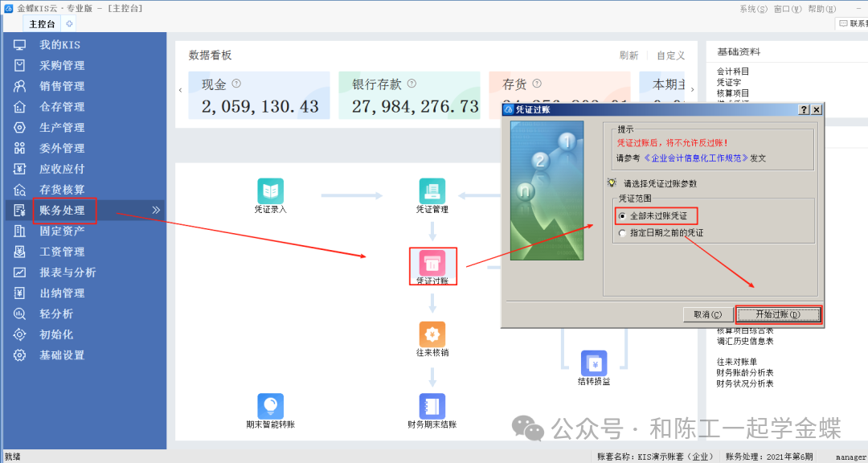
Task: Click 自定义 on the data board
Action: click(670, 55)
